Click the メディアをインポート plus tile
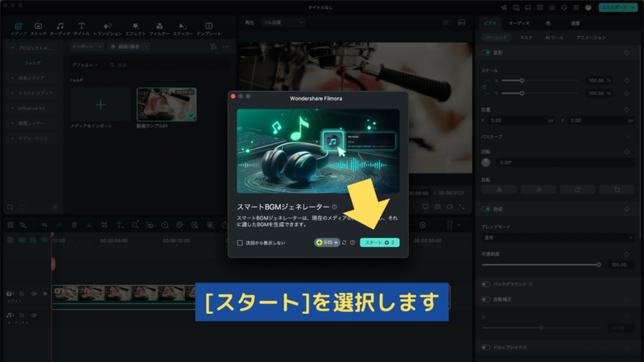 point(101,105)
